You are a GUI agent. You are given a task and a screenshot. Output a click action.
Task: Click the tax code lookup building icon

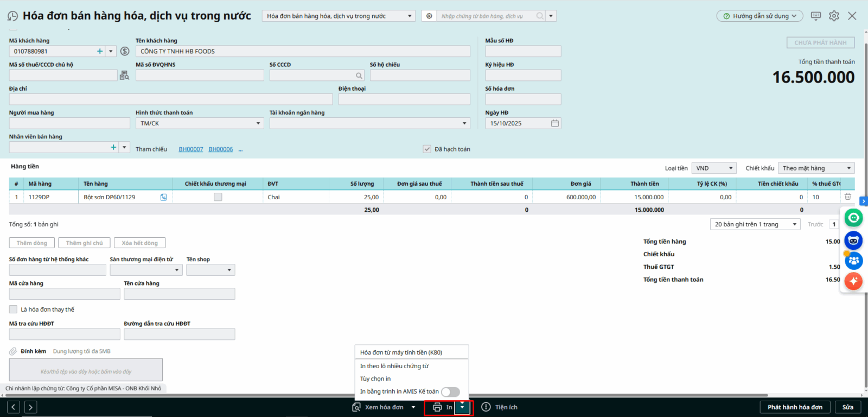(x=124, y=75)
